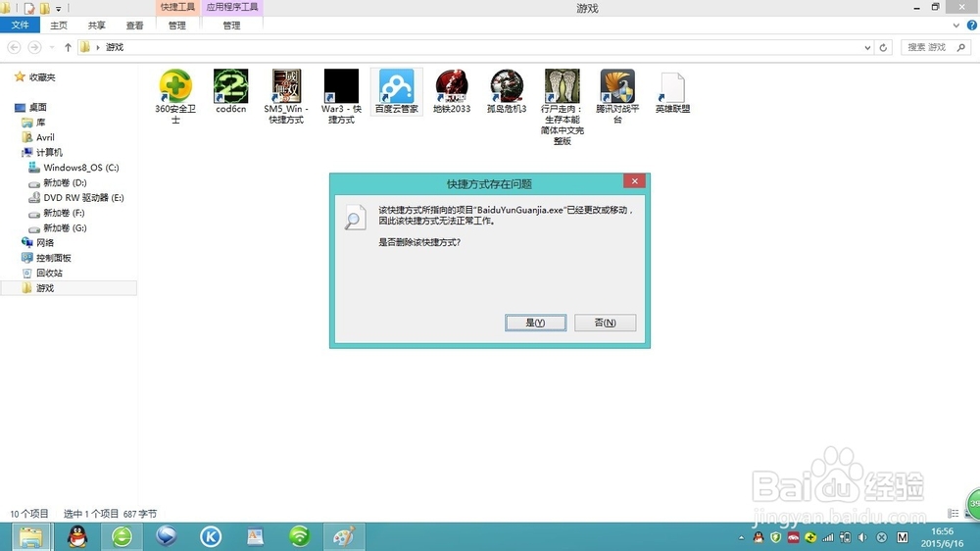The height and width of the screenshot is (551, 980).
Task: Open the Paint app on taskbar
Action: (344, 536)
